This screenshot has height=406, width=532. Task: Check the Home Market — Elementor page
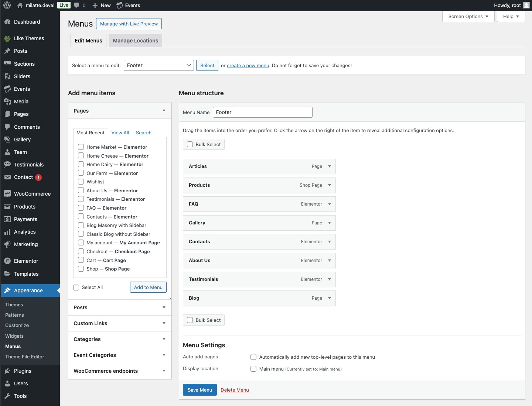(x=81, y=147)
